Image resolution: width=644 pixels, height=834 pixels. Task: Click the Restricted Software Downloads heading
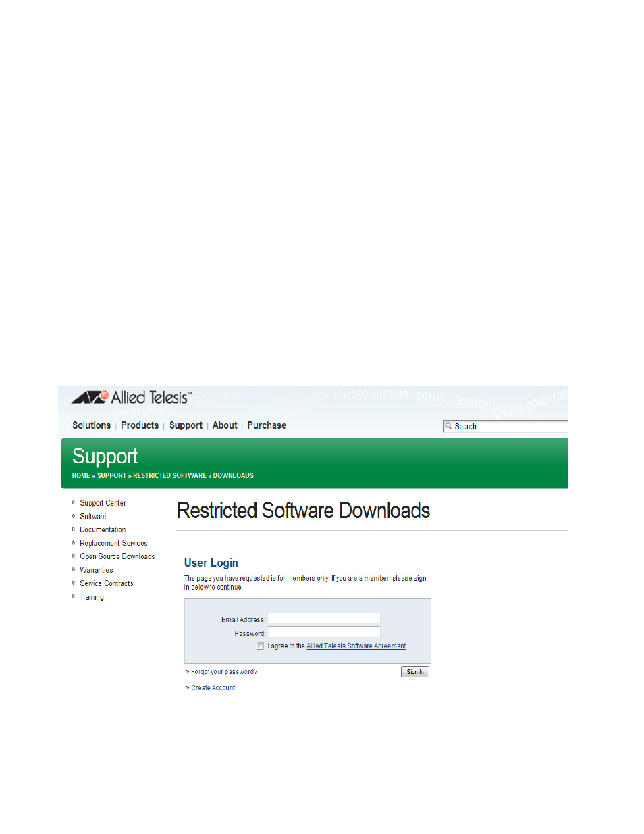pyautogui.click(x=303, y=511)
